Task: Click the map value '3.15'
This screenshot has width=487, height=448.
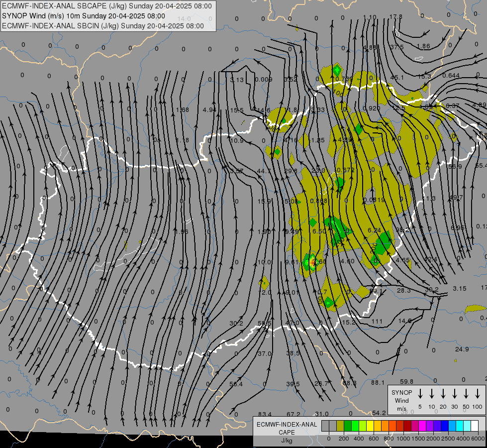Action: 459,288
